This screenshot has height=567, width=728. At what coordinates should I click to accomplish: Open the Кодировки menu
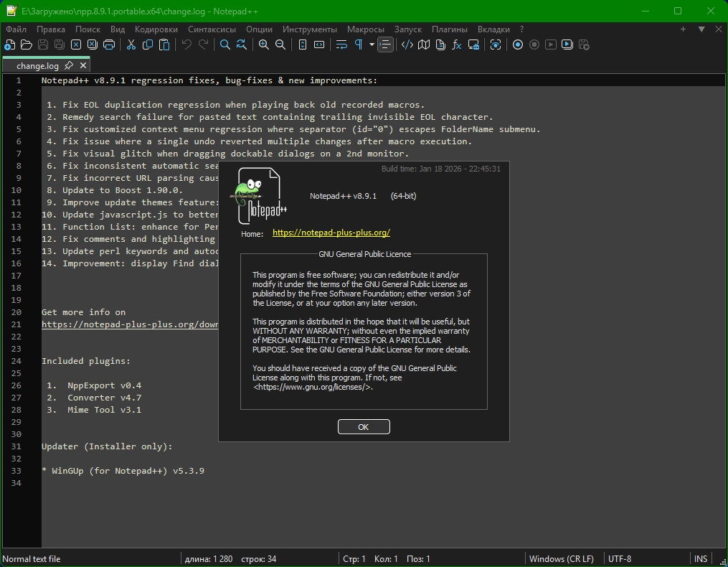tap(156, 29)
